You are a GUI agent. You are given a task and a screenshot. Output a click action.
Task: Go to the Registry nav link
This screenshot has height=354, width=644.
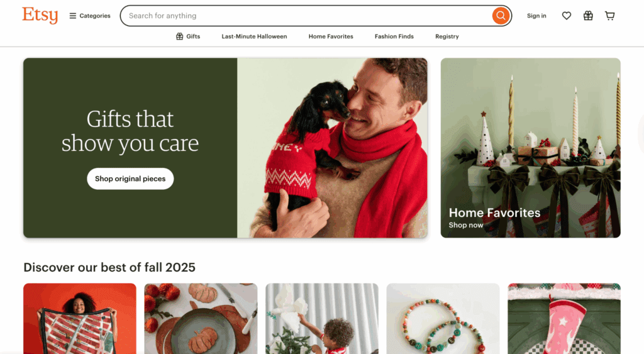point(447,36)
